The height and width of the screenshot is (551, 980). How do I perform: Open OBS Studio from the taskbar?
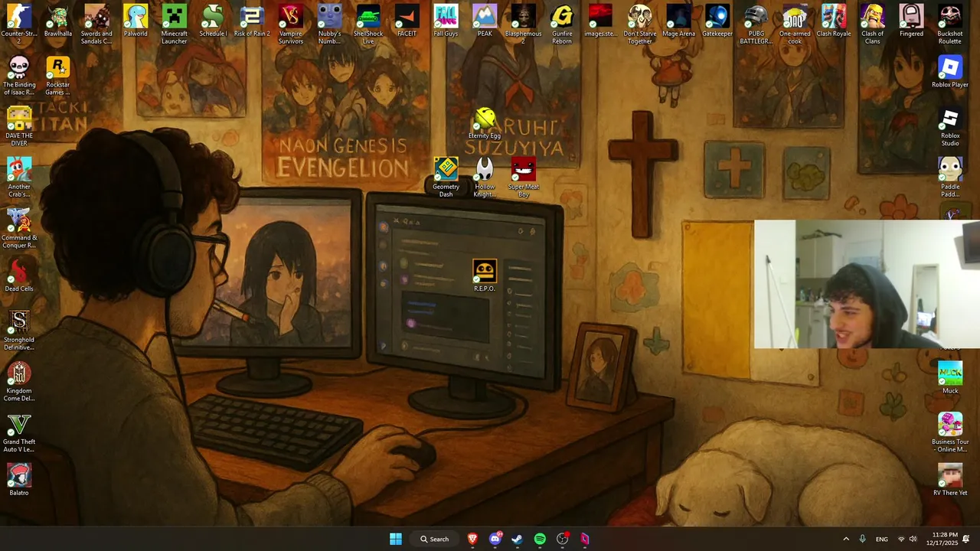point(563,539)
